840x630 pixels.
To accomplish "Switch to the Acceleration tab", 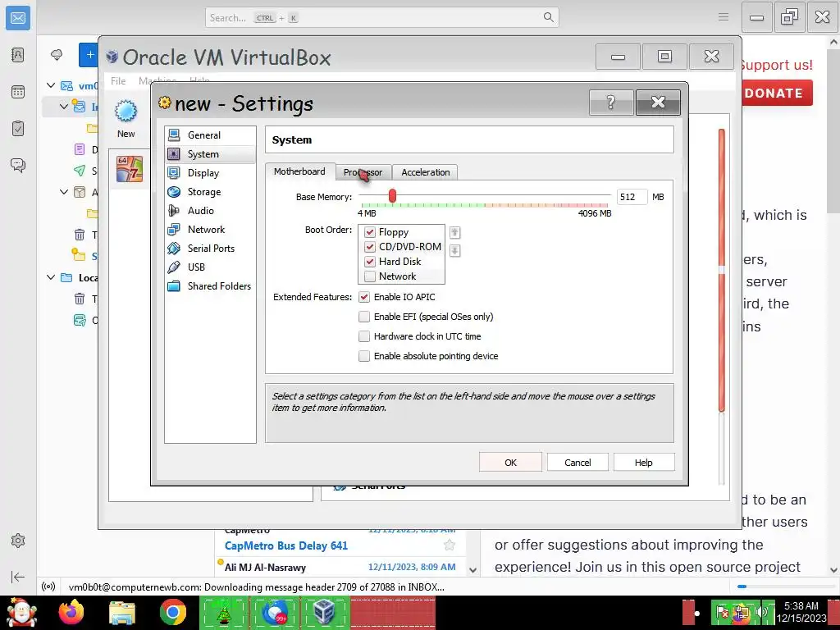I will 426,172.
